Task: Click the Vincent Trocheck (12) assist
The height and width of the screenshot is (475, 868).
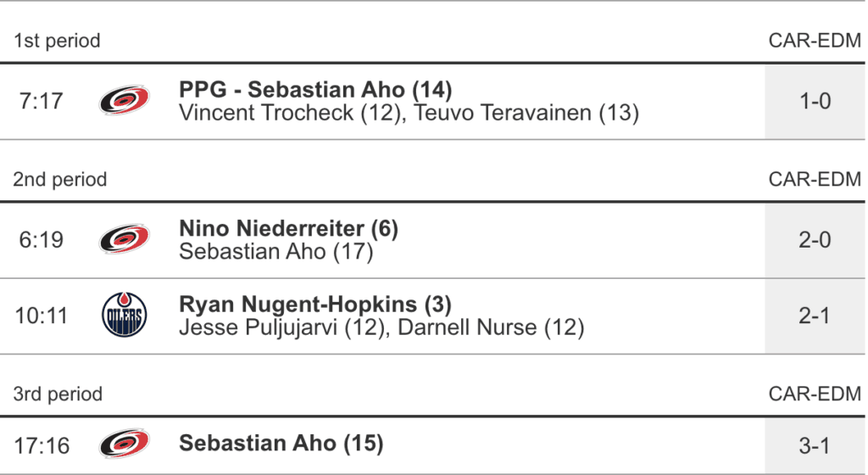Action: coord(288,113)
